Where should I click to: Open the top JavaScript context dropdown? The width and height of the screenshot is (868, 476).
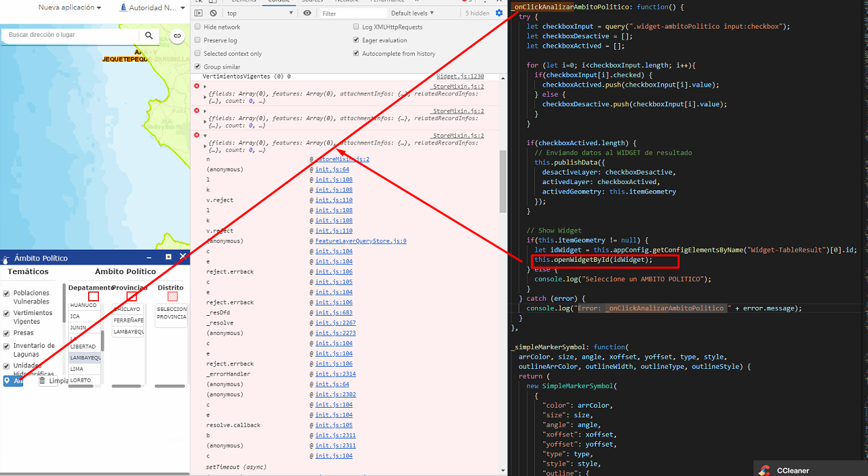coord(260,13)
